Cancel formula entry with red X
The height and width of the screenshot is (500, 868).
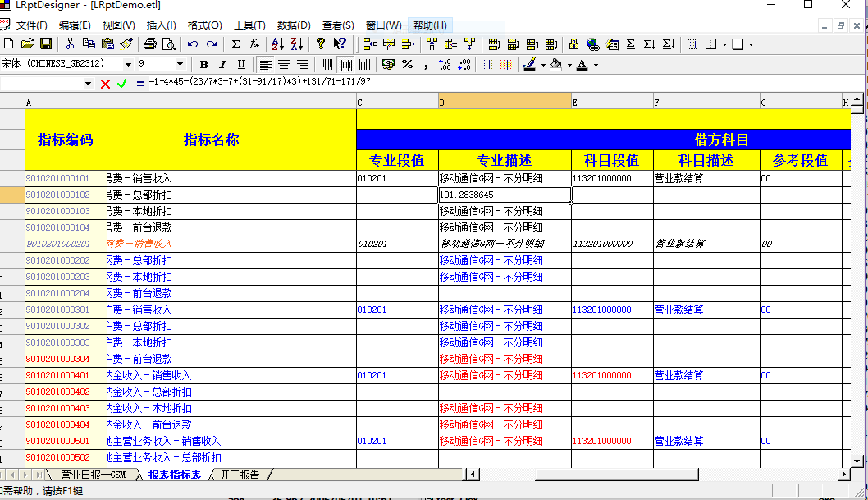click(105, 84)
